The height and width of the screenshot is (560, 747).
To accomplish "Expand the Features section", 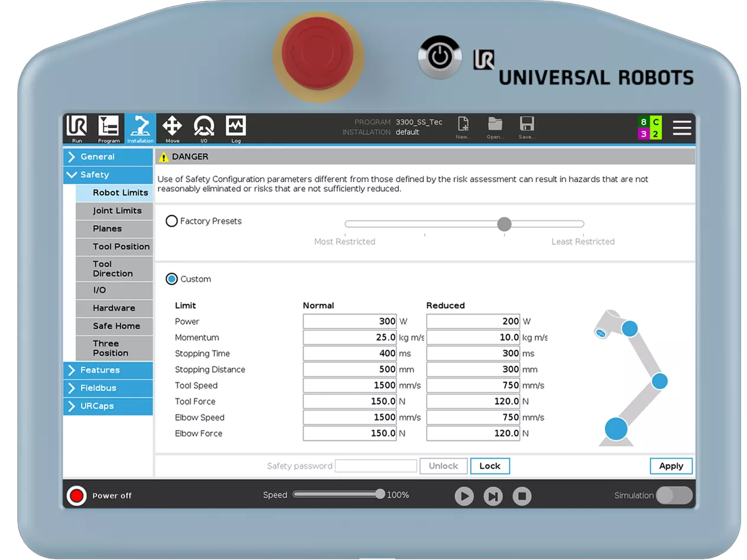I will (108, 370).
